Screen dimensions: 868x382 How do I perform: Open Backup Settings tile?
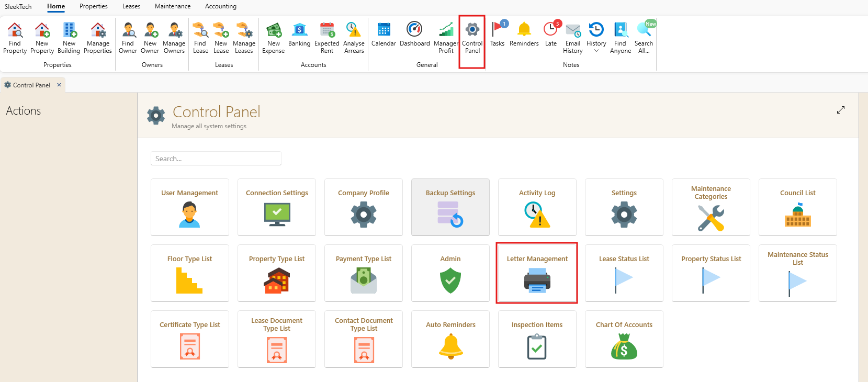pyautogui.click(x=450, y=207)
